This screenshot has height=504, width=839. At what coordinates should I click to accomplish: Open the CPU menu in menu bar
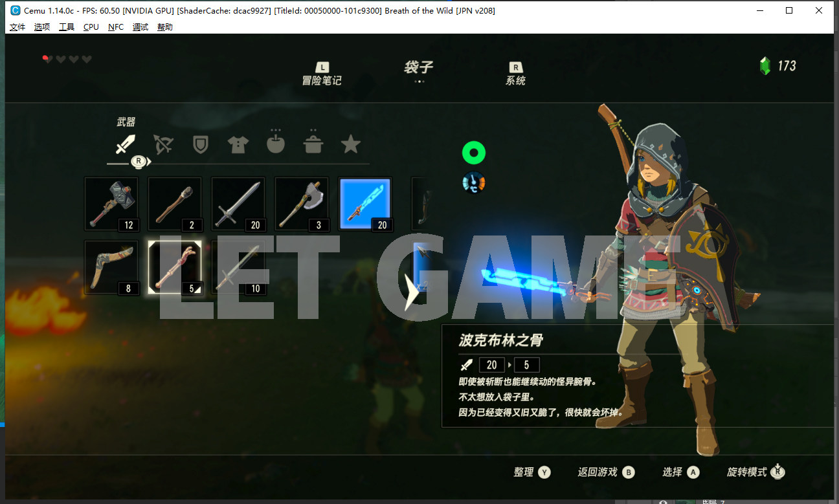(91, 27)
